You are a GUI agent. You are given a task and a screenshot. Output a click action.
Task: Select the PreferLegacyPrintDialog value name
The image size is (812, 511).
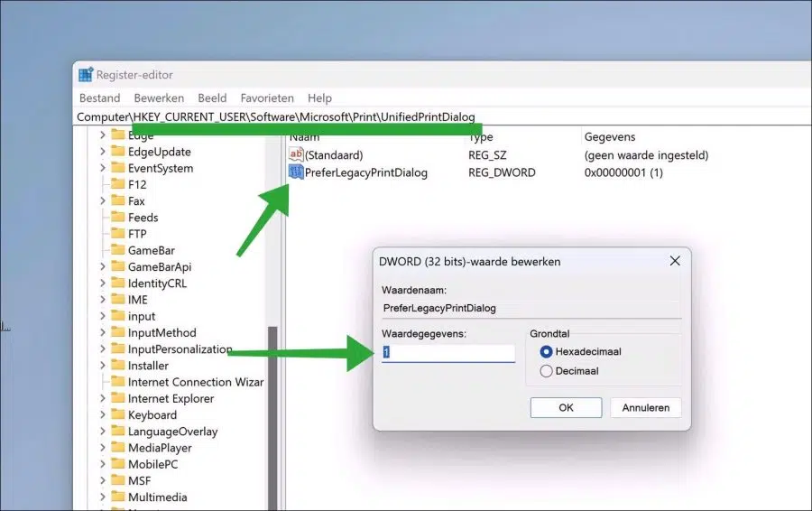(366, 172)
